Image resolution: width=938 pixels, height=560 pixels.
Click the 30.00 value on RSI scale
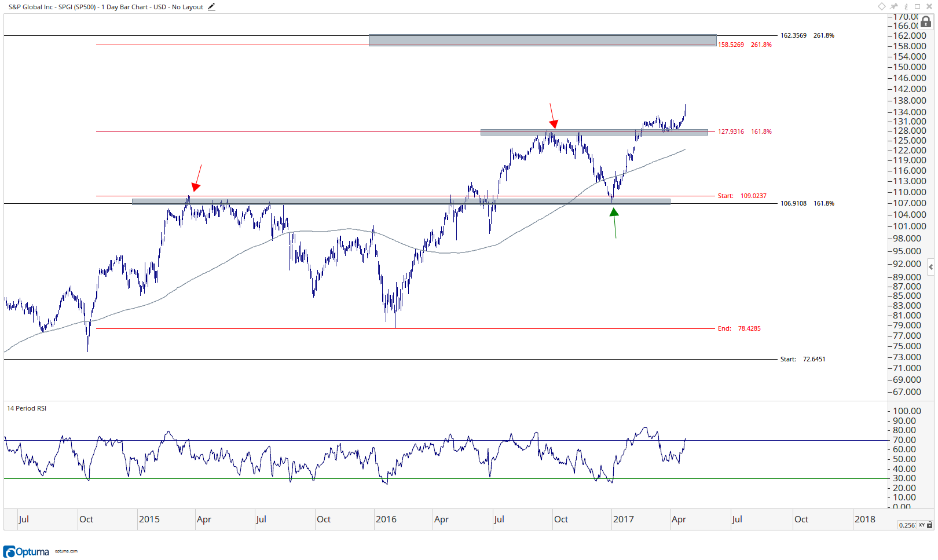pyautogui.click(x=904, y=478)
